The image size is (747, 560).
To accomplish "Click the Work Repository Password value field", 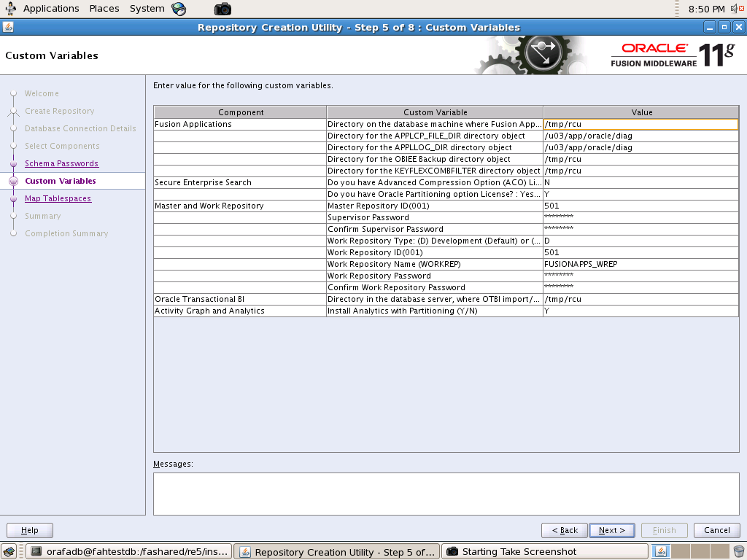I will tap(640, 276).
